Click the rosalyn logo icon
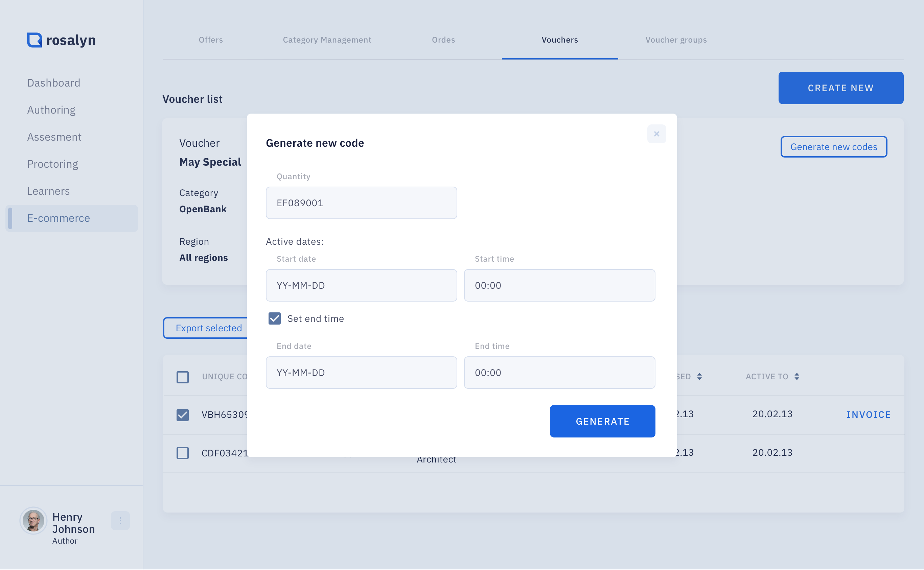The image size is (924, 570). tap(34, 40)
